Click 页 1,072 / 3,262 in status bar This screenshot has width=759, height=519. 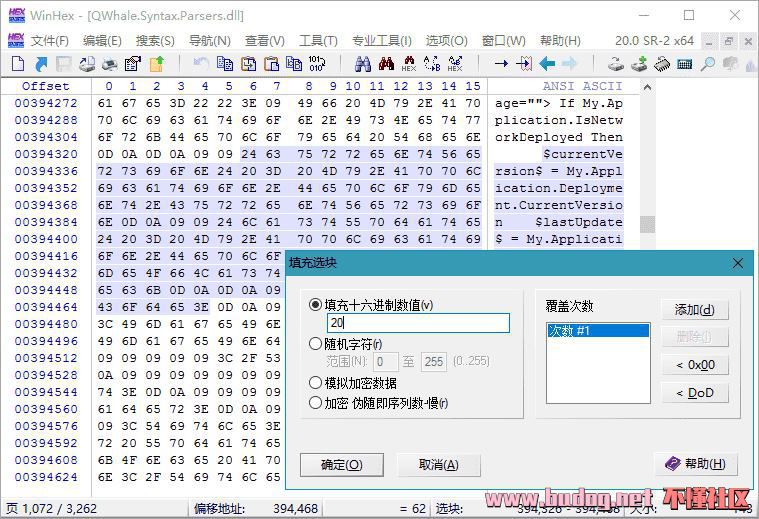(51, 508)
